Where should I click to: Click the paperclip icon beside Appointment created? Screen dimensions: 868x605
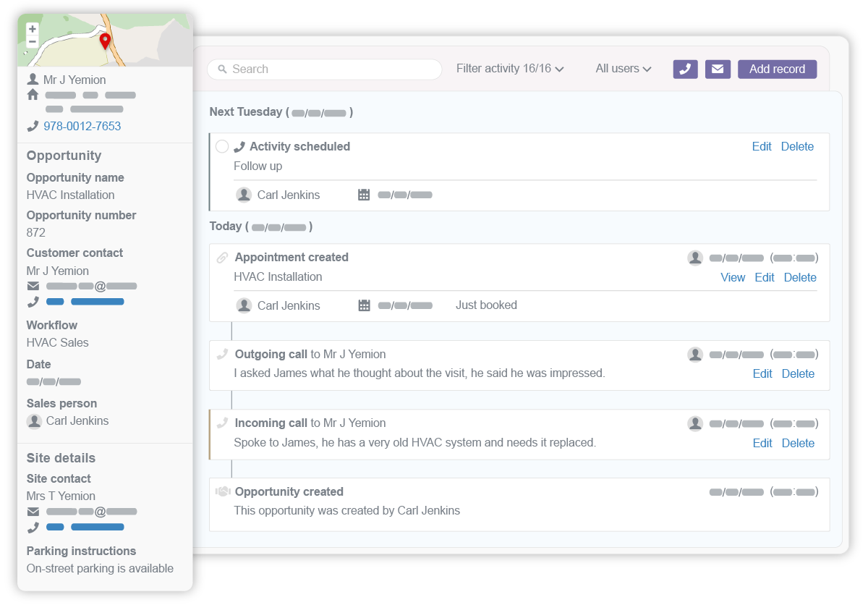pos(223,258)
